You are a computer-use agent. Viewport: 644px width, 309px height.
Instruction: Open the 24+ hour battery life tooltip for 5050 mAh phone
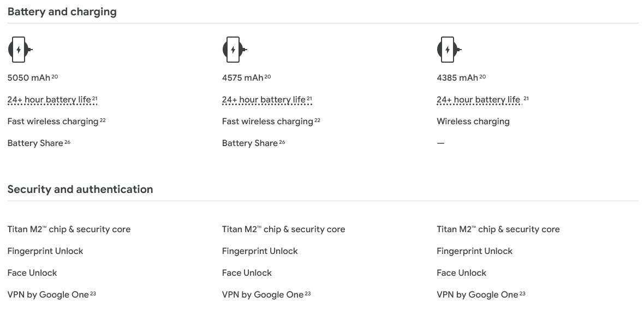[49, 100]
